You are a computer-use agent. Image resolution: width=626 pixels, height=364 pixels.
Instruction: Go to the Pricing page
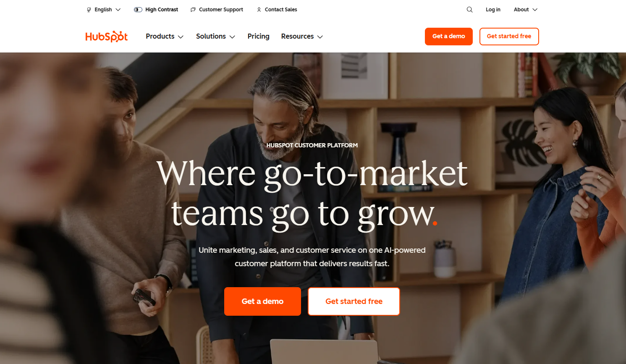pyautogui.click(x=259, y=37)
